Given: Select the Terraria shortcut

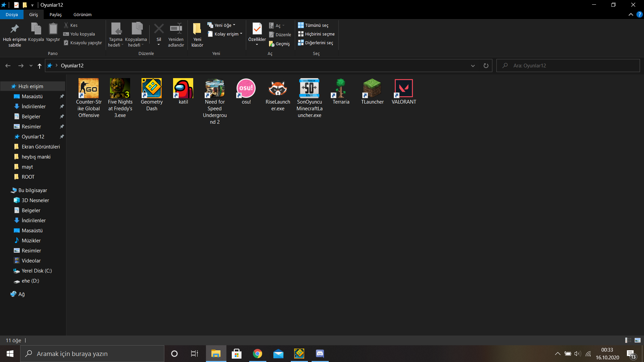Looking at the screenshot, I should [341, 92].
